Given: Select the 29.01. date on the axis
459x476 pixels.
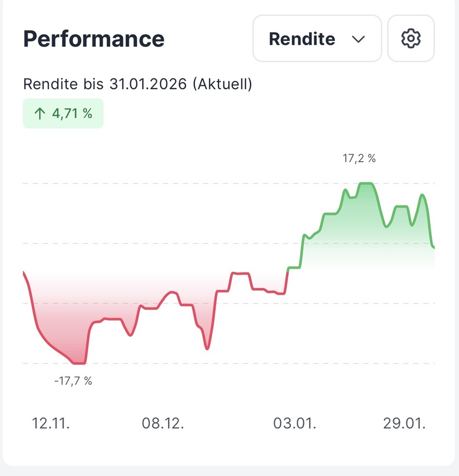Looking at the screenshot, I should pyautogui.click(x=404, y=423).
